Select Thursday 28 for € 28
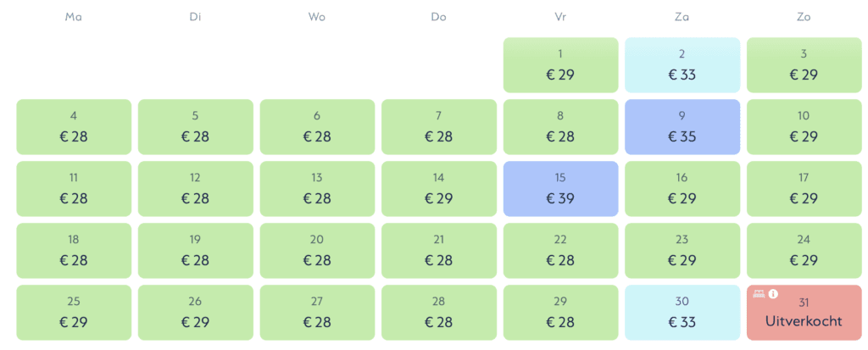This screenshot has width=868, height=350. (438, 313)
